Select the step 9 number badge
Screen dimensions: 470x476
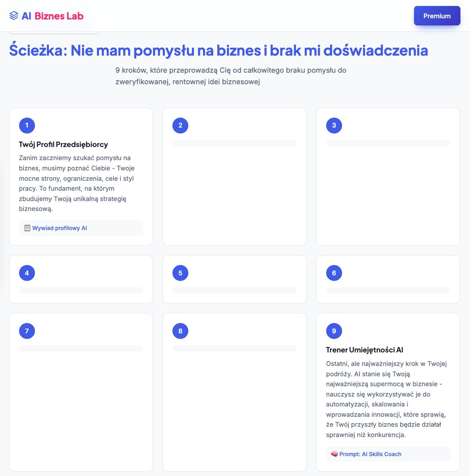[334, 331]
